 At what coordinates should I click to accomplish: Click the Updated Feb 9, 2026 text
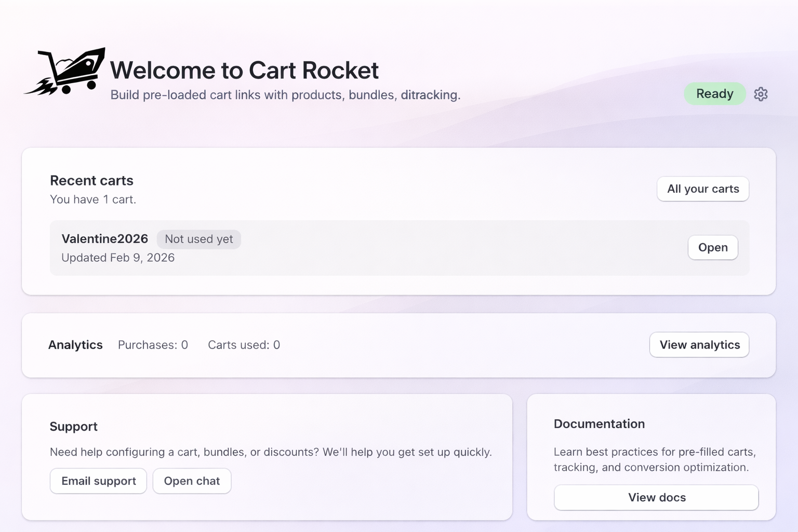[x=118, y=257]
